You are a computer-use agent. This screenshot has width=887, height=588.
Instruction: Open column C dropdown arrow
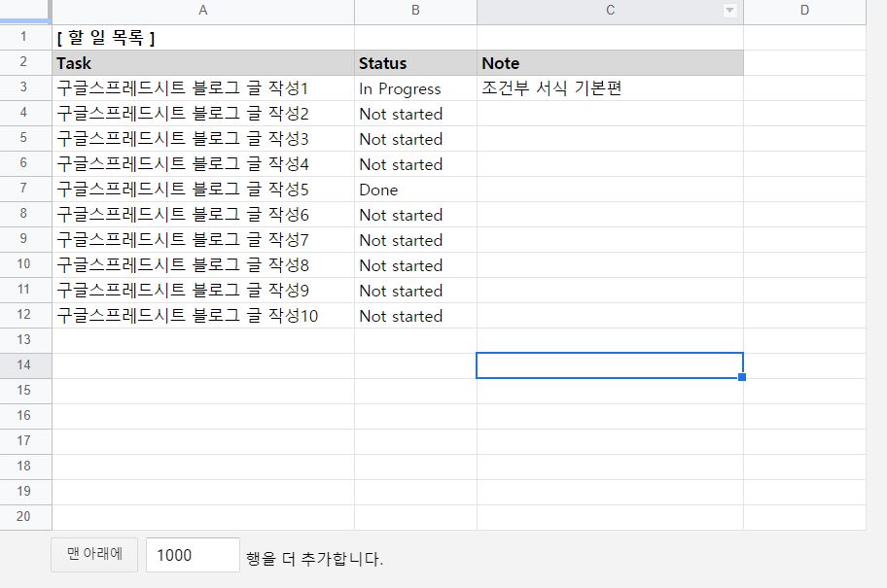[x=729, y=10]
